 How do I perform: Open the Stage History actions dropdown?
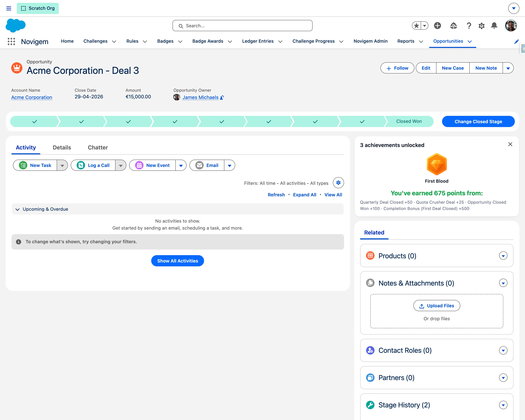coord(503,405)
